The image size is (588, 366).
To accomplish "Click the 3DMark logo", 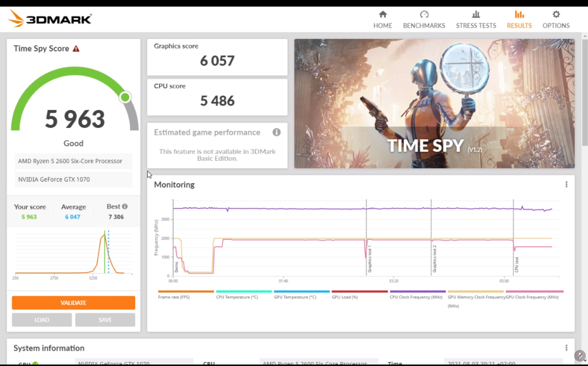I will click(x=50, y=18).
